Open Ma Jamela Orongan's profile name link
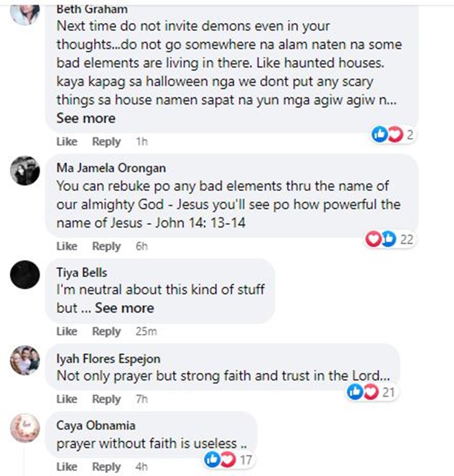 pos(111,168)
